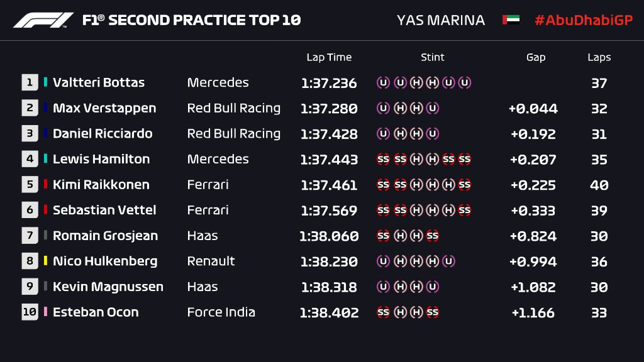Click the F1 logo
The width and height of the screenshot is (644, 362).
[43, 20]
